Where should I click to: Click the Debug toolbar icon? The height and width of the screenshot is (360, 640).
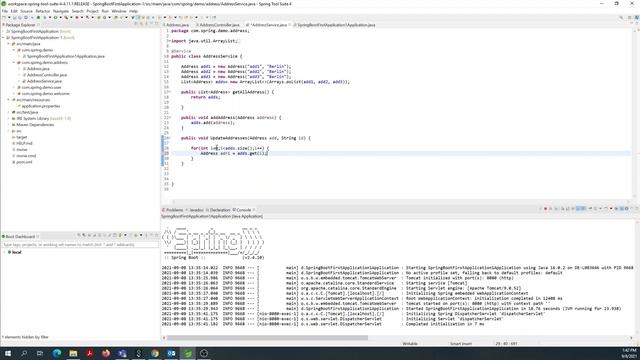pyautogui.click(x=44, y=18)
